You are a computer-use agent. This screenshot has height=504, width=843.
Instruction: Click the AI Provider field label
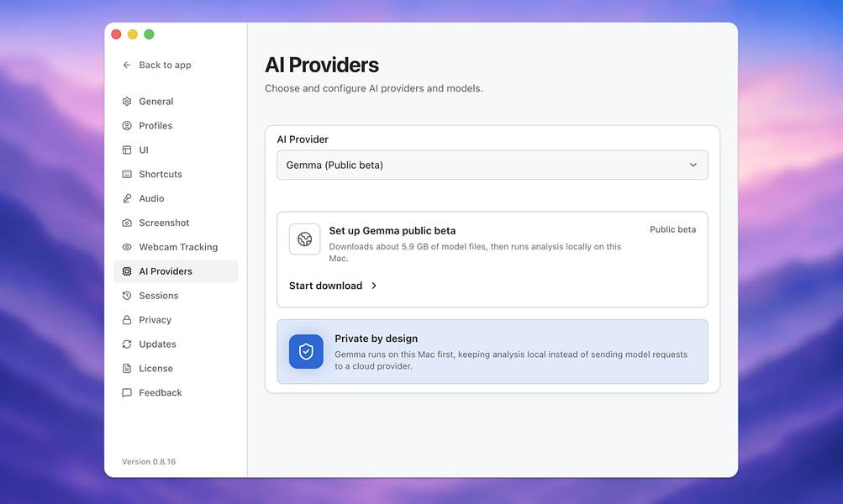pyautogui.click(x=303, y=139)
